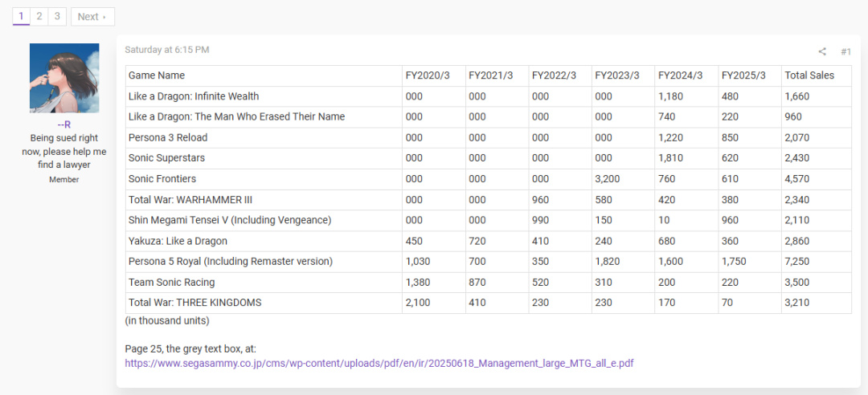Click the Next page button

pyautogui.click(x=92, y=17)
